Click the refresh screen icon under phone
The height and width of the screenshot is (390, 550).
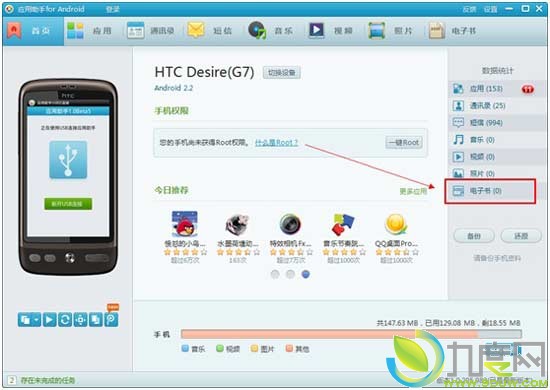pyautogui.click(x=65, y=320)
